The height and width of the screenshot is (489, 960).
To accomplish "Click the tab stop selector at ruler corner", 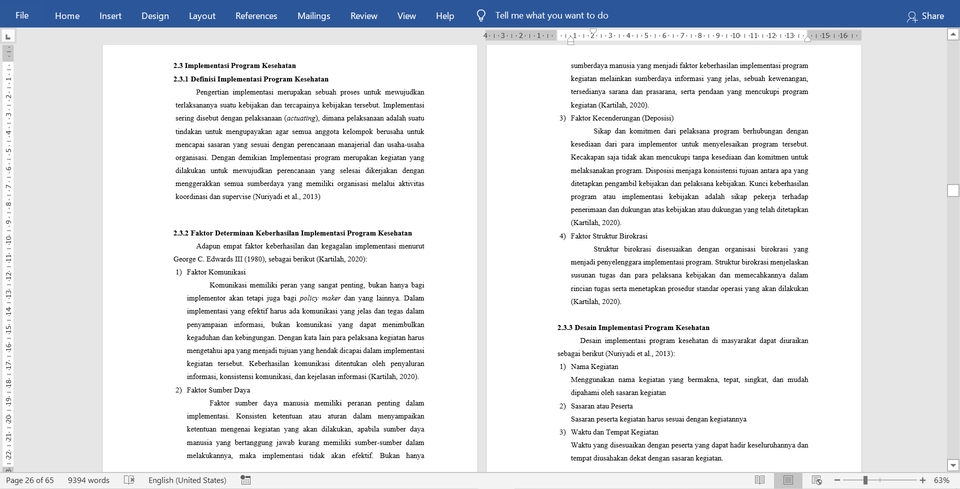I will [7, 37].
